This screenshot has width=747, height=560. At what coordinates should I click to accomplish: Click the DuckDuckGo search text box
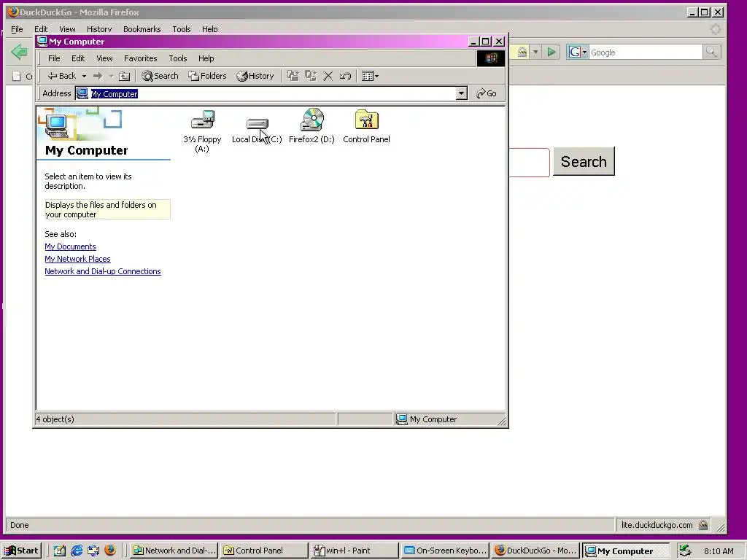[x=530, y=163]
